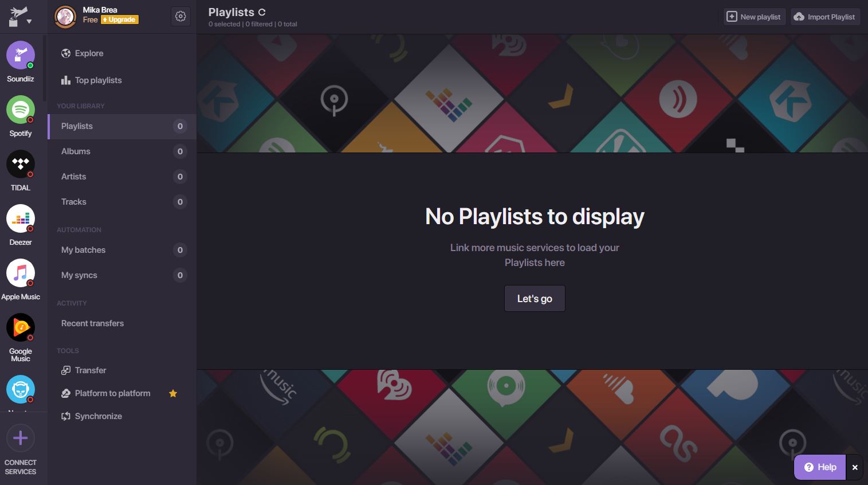Click the Import Playlist button

[824, 17]
